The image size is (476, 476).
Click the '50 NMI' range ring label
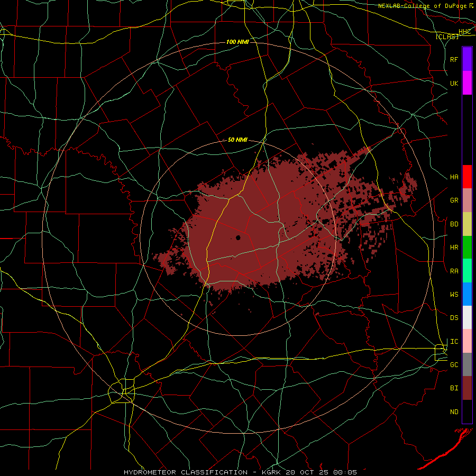point(237,140)
